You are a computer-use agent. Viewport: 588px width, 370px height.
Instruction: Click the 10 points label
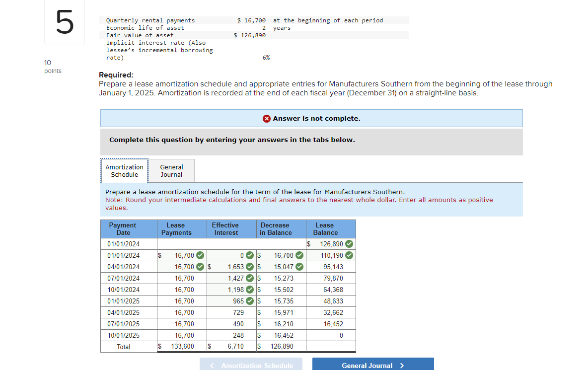click(x=53, y=67)
